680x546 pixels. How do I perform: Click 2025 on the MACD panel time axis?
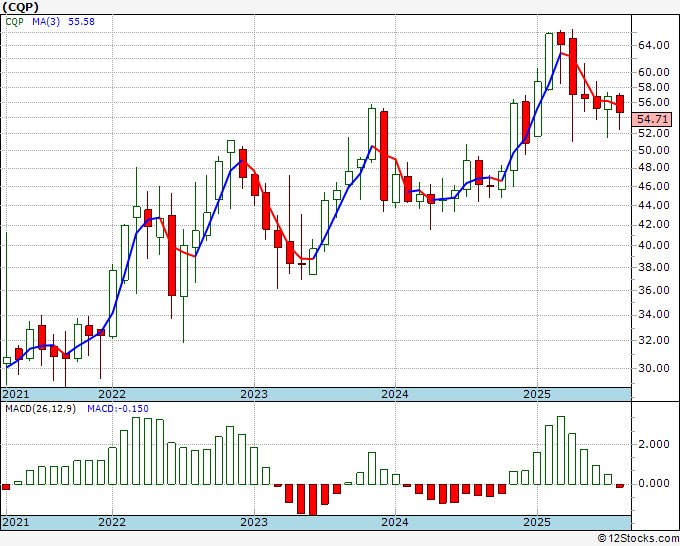tap(537, 522)
